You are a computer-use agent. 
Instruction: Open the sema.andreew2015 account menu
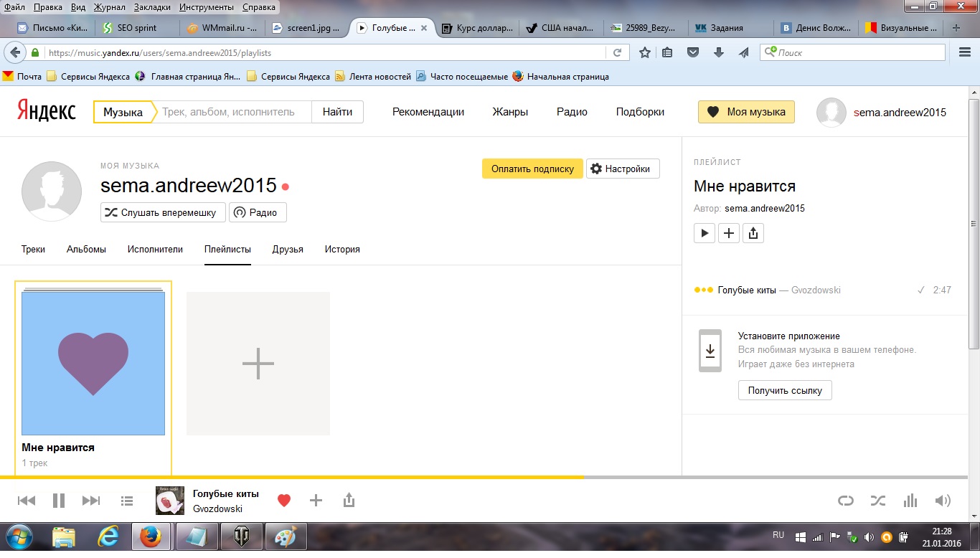click(x=899, y=112)
